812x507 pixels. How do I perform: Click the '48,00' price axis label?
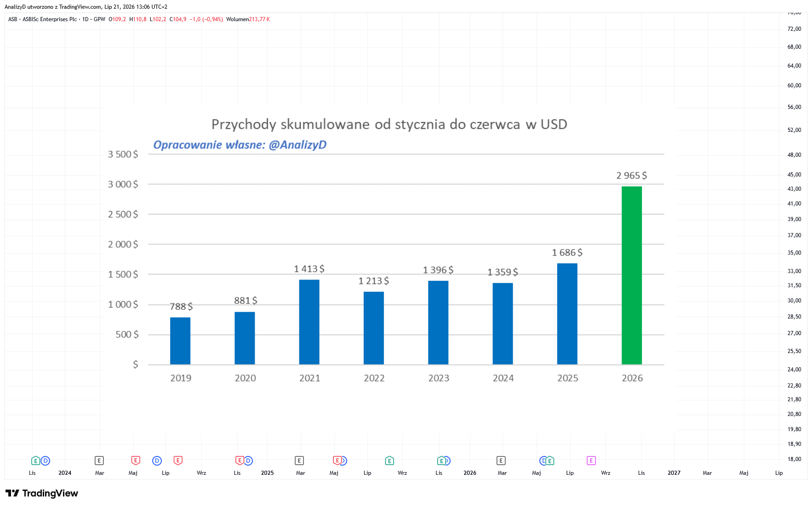coord(794,155)
